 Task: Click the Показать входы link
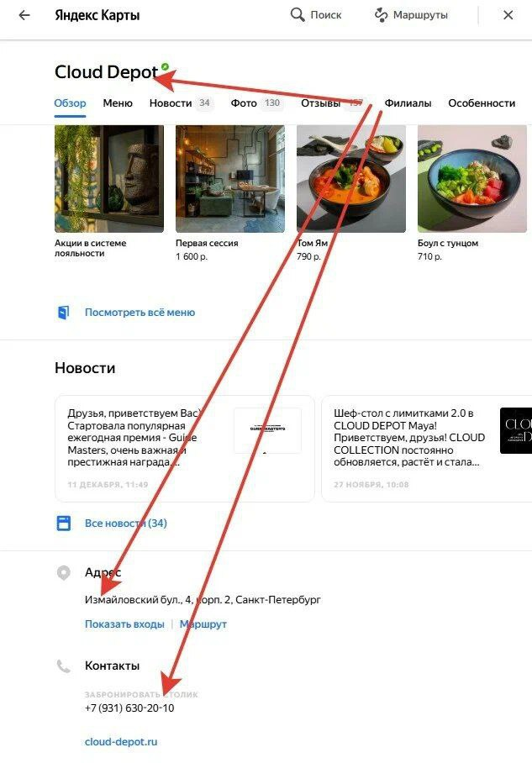point(124,624)
